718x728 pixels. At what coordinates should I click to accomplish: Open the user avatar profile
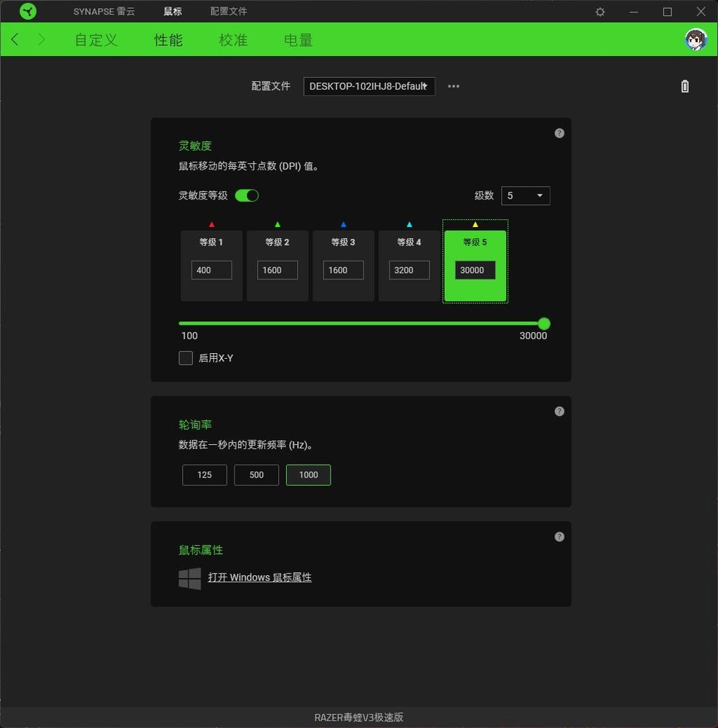point(695,39)
